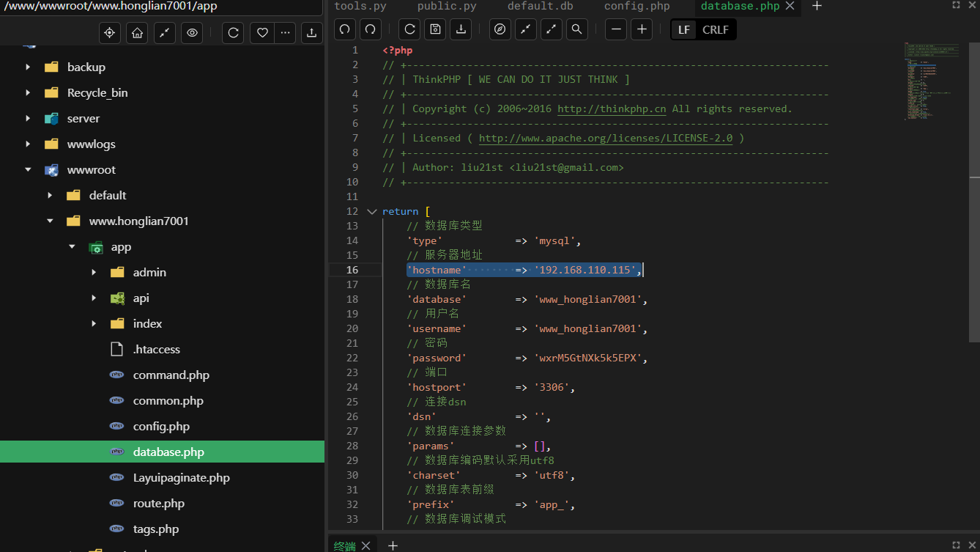Go to home directory in file panel
The width and height of the screenshot is (980, 552).
(136, 33)
